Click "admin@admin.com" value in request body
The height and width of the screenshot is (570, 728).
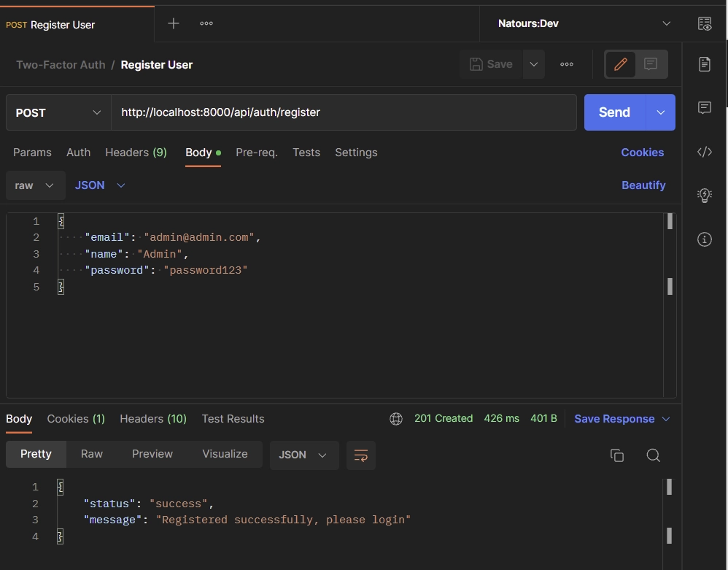pyautogui.click(x=199, y=237)
